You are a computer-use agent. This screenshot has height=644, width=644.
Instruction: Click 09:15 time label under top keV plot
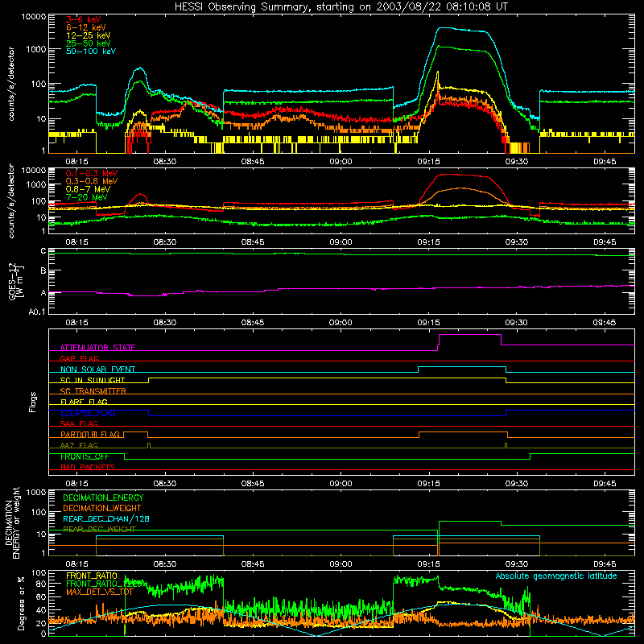(x=428, y=162)
